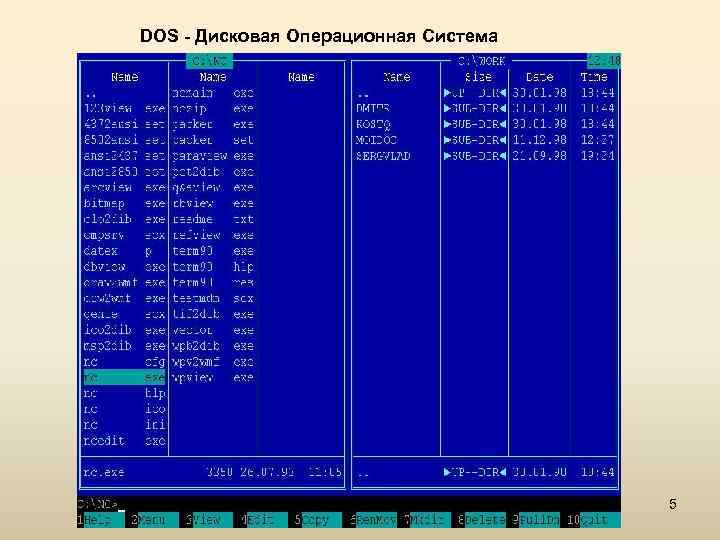720x540 pixels.
Task: Click the 5 Copy function key
Action: pos(318,520)
